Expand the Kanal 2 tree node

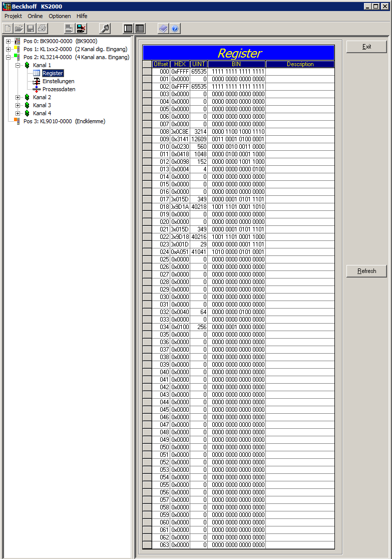18,97
